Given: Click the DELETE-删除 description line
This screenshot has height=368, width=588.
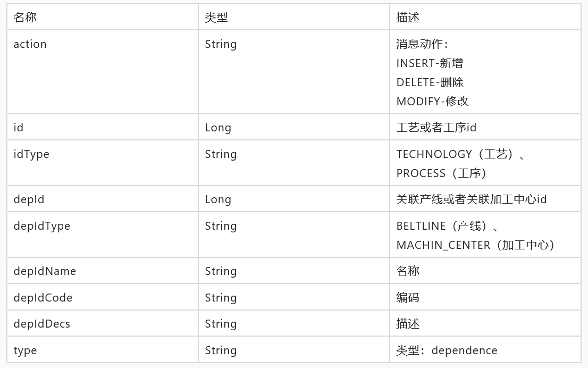Looking at the screenshot, I should tap(430, 82).
